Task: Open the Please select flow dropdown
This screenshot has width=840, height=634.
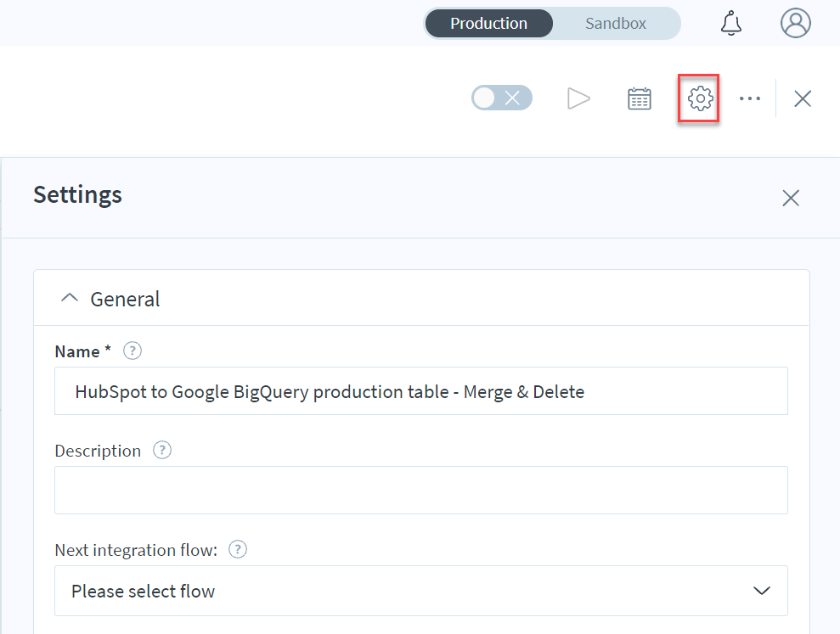Action: 421,591
